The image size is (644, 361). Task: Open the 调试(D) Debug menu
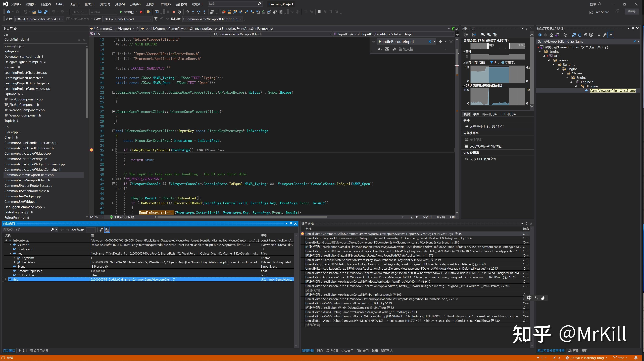(105, 4)
